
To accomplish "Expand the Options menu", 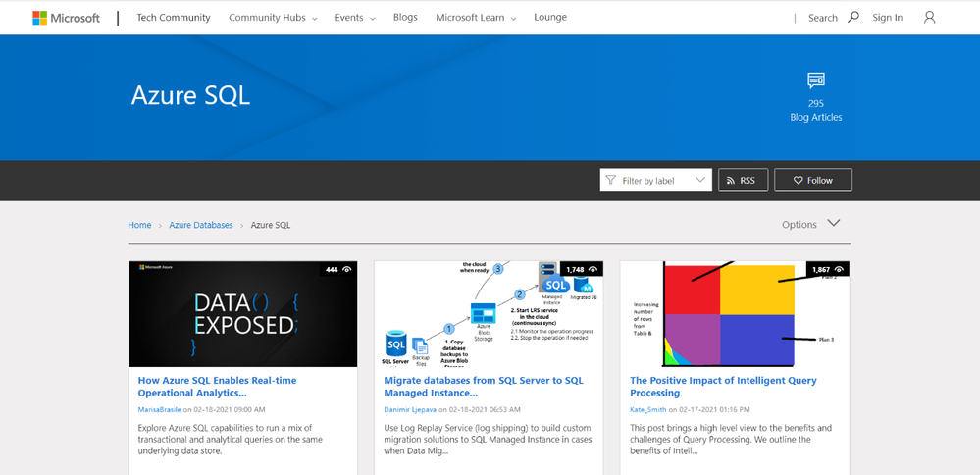I will pos(810,224).
